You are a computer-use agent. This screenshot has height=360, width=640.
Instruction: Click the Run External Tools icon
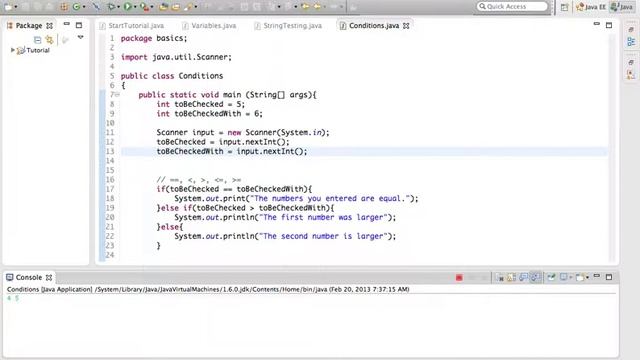(144, 7)
